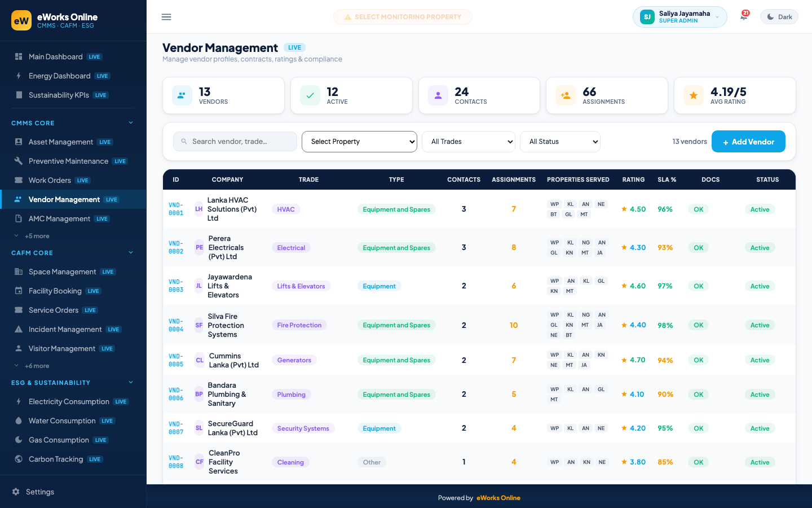Click the Main Dashboard grid icon
This screenshot has width=812, height=508.
tap(19, 56)
